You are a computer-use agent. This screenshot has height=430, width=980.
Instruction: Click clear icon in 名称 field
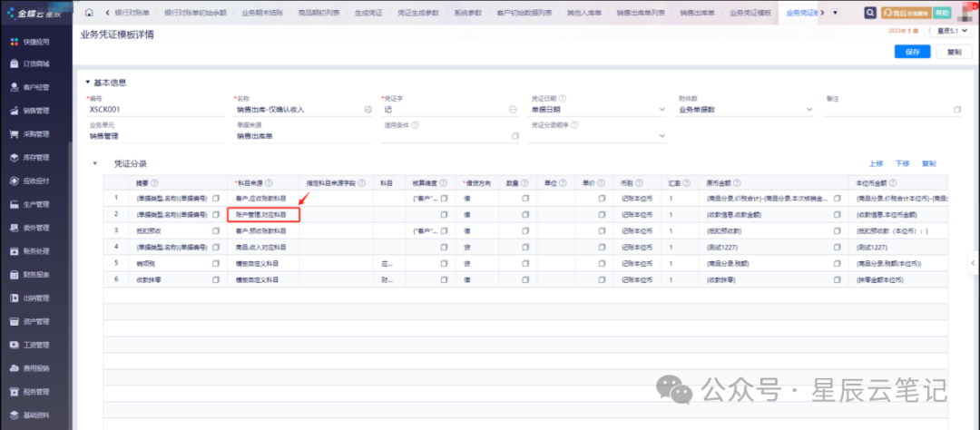point(368,110)
